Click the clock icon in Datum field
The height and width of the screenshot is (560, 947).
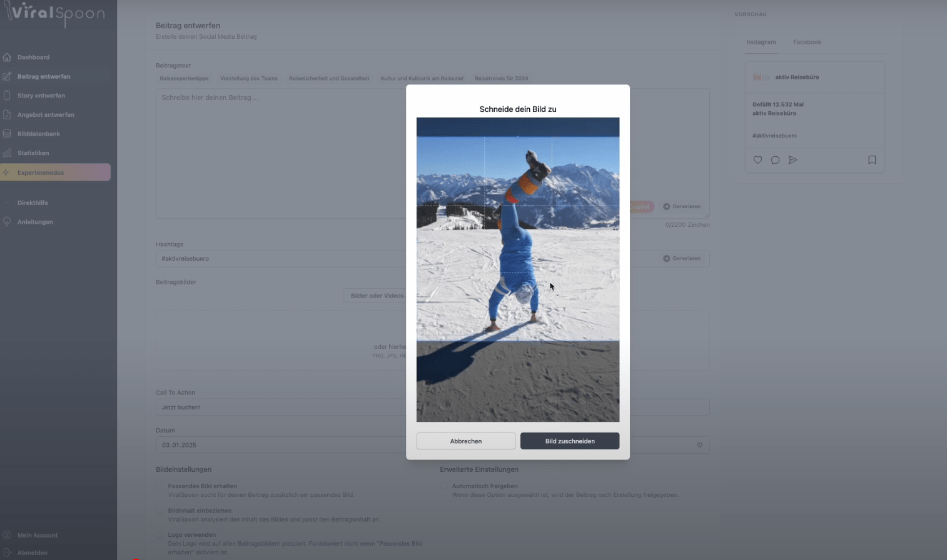(x=699, y=445)
